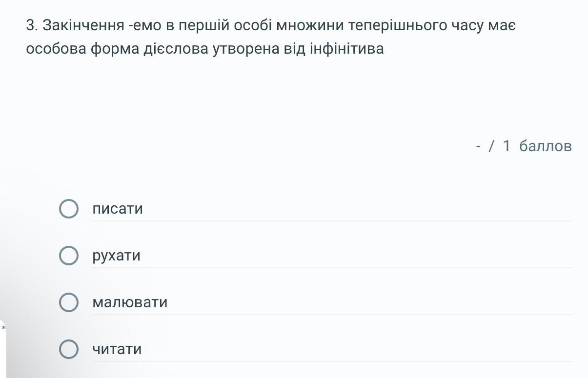Select the radio button for малювати

(x=68, y=302)
